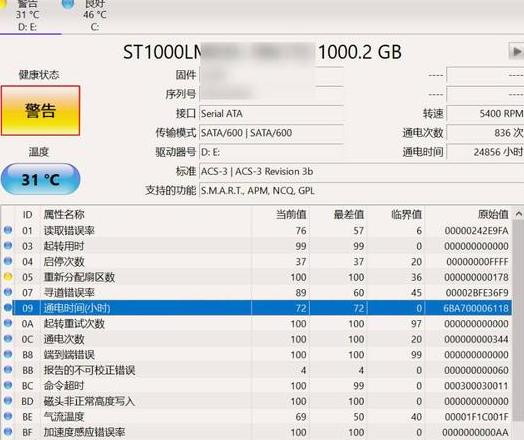524x440 pixels.
Task: Click the D: E: drive letter field
Action: pyautogui.click(x=271, y=152)
